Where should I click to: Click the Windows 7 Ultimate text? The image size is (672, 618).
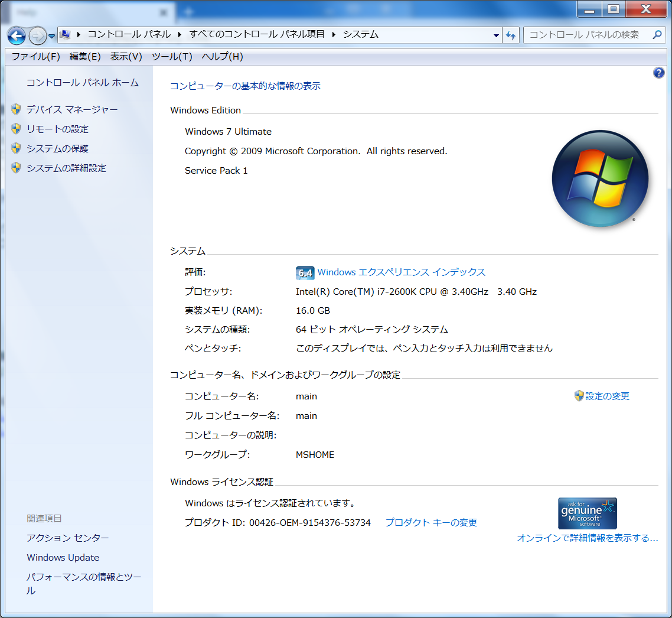228,132
